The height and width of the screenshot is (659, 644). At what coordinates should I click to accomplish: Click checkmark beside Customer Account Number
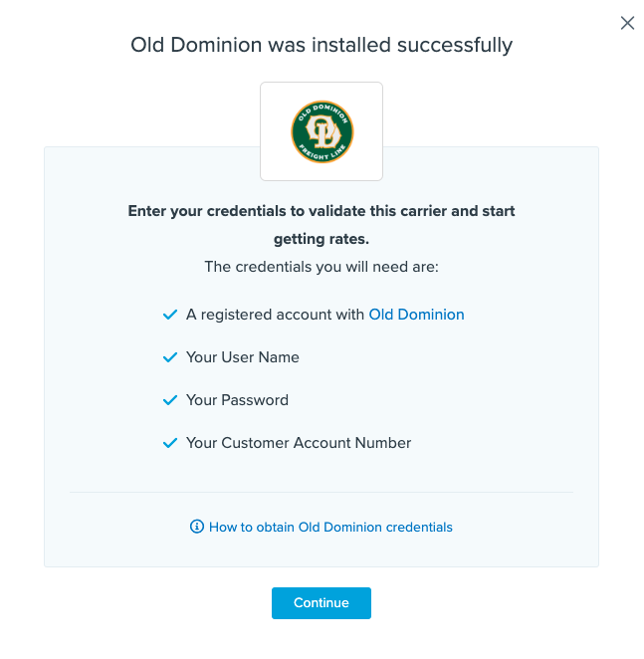click(x=169, y=443)
